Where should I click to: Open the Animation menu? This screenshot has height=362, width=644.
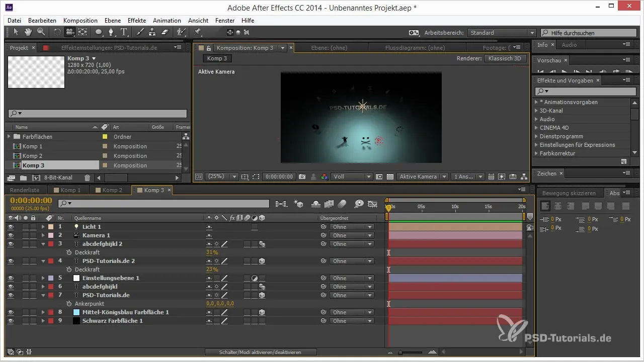tap(167, 21)
